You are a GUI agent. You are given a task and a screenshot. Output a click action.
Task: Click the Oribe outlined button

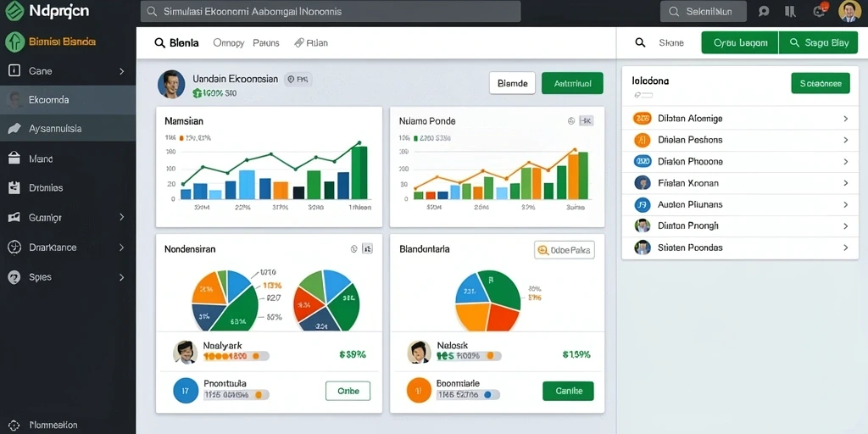348,391
